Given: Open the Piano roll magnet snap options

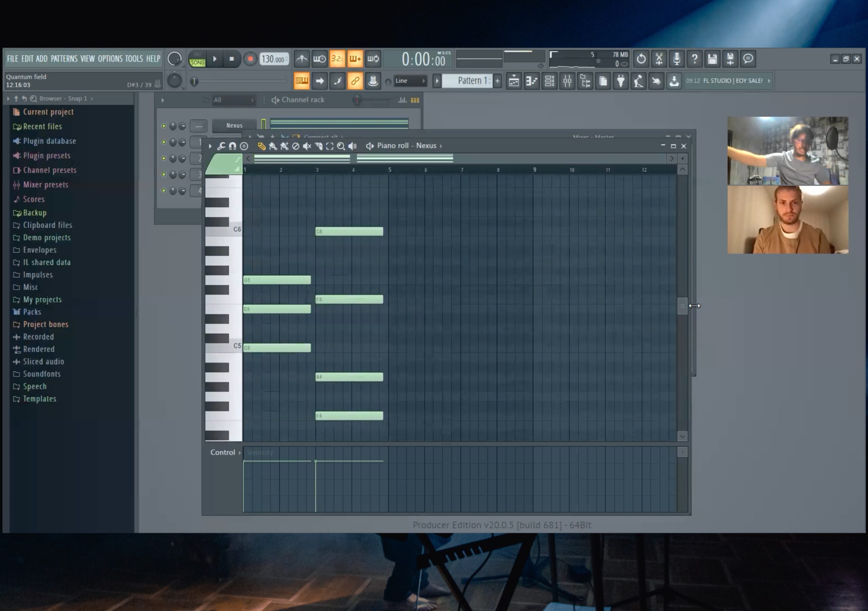Looking at the screenshot, I should 233,146.
